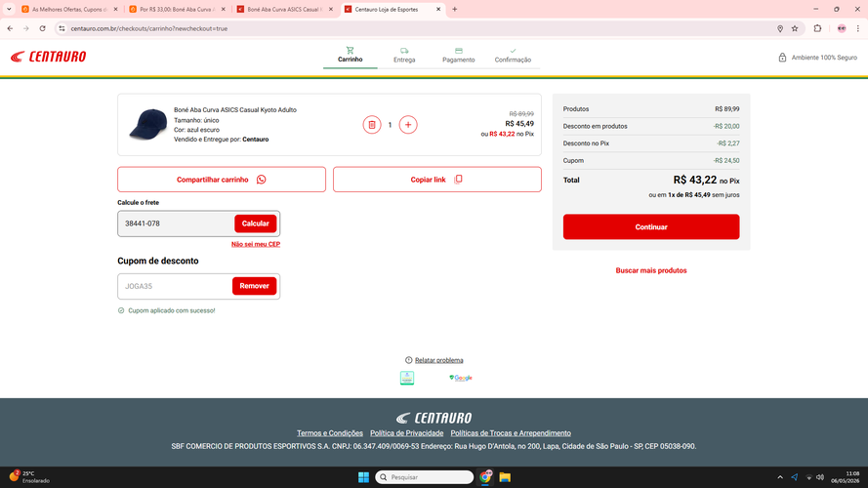Image resolution: width=868 pixels, height=488 pixels.
Task: Copy the cart link
Action: pyautogui.click(x=436, y=180)
